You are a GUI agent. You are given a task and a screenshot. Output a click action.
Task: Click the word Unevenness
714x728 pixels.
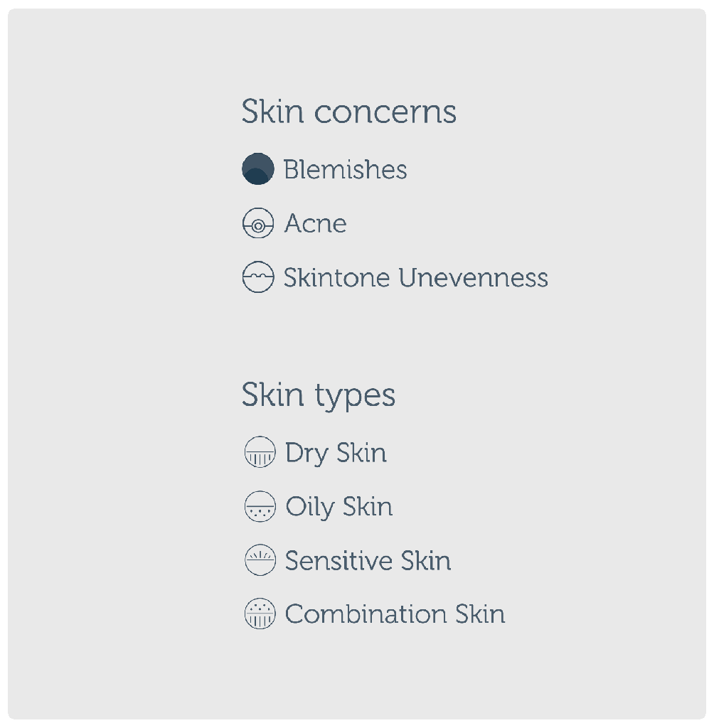(473, 278)
